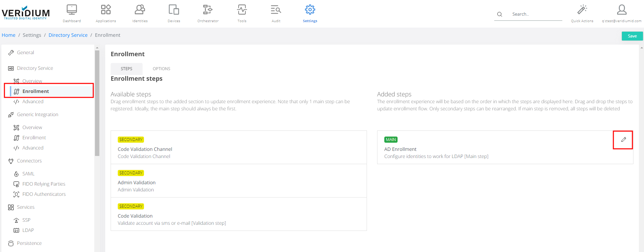Screen dimensions: 644x252
Task: Click the Directory Service breadcrumb link
Action: coord(68,35)
